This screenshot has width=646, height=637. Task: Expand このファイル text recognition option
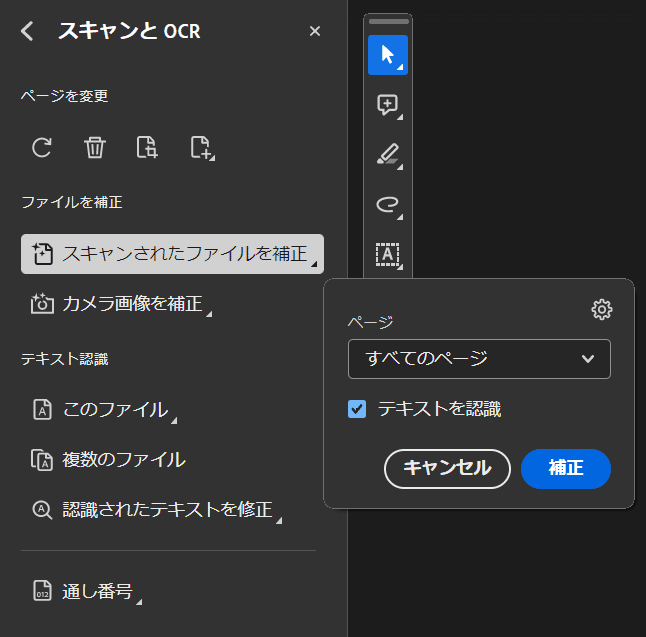click(104, 410)
